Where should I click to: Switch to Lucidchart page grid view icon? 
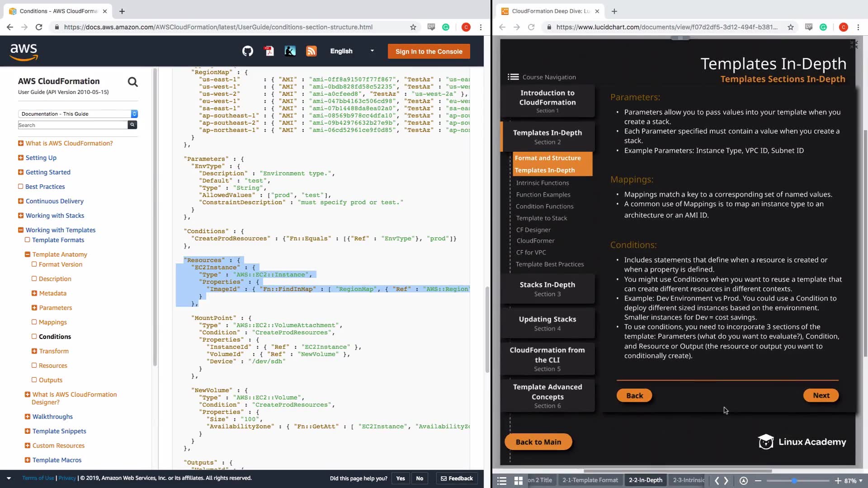[x=518, y=480]
